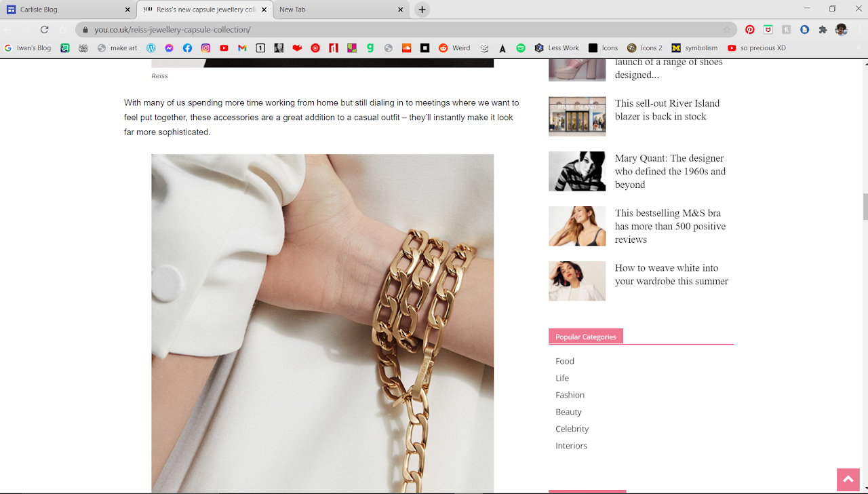Open the Spotify bookmark
868x494 pixels.
click(521, 48)
